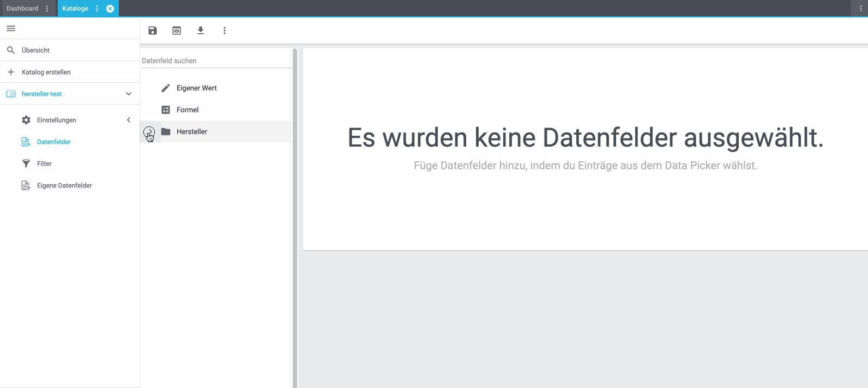The height and width of the screenshot is (388, 868).
Task: Click the pencil icon for Eigener Wert
Action: tap(166, 88)
